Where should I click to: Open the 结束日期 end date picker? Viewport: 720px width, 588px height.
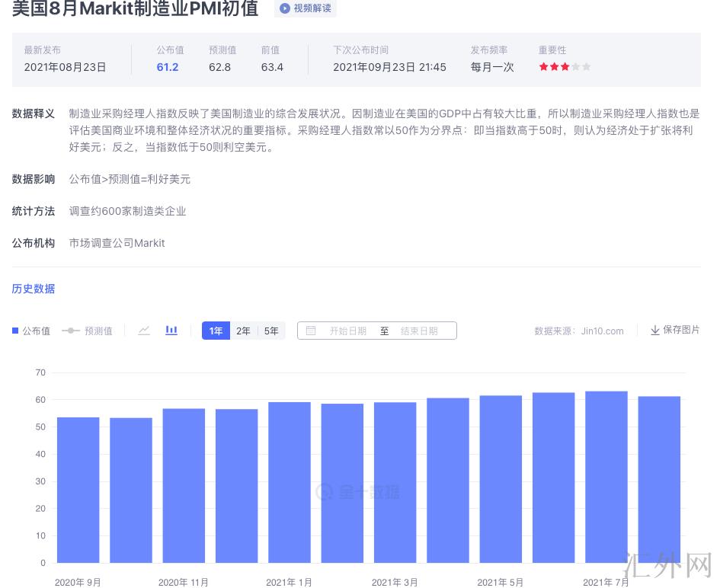tap(419, 331)
